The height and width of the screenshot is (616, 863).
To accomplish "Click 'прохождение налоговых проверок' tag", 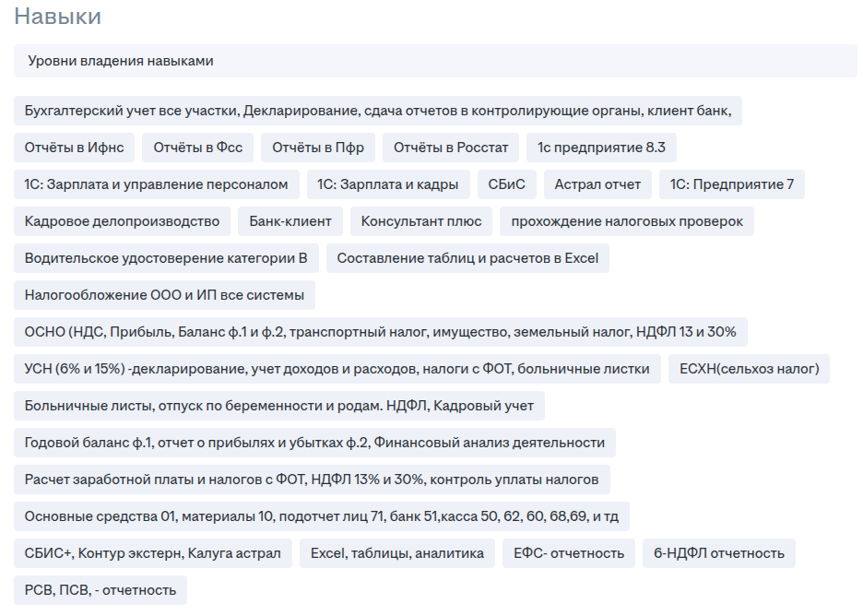I will tap(627, 221).
